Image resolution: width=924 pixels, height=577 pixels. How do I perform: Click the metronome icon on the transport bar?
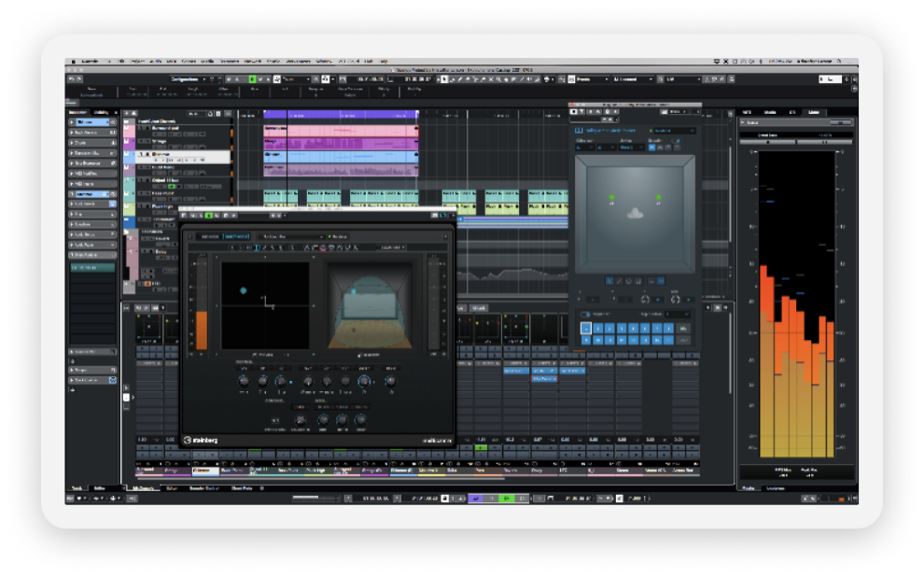[618, 500]
